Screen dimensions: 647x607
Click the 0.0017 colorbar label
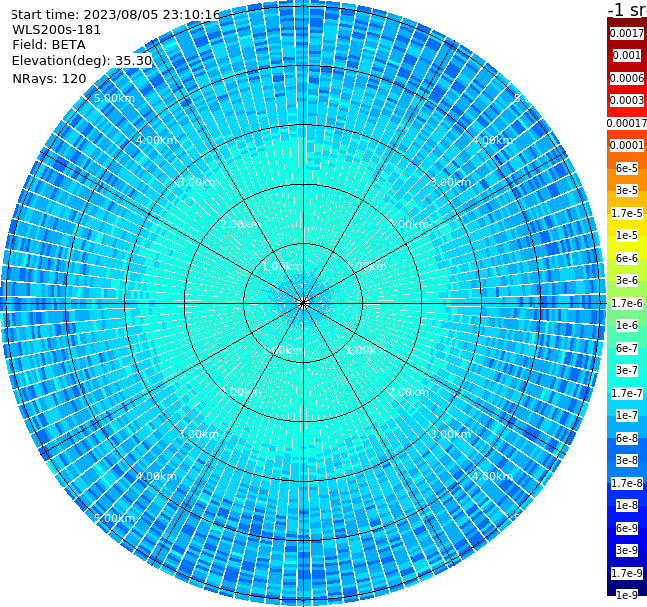coord(627,33)
